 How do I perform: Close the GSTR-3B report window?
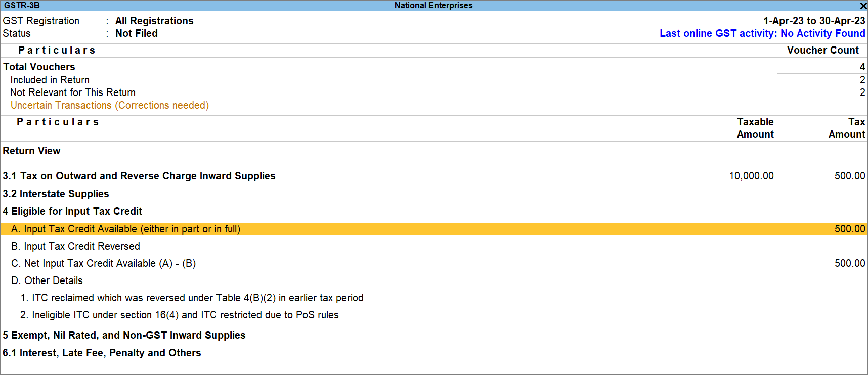click(x=863, y=6)
